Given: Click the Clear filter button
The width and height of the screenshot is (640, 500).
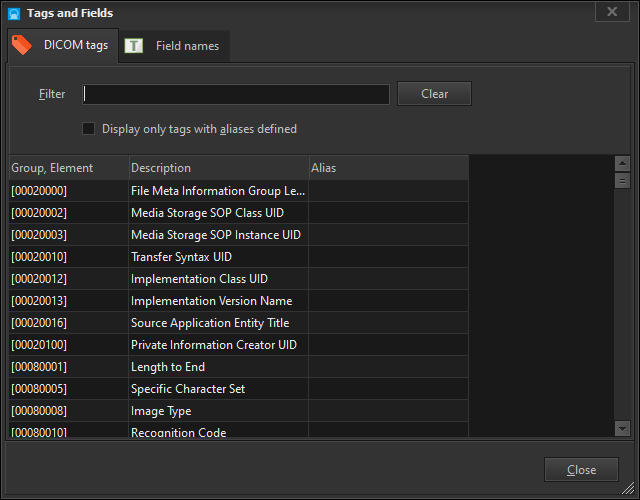Looking at the screenshot, I should [434, 94].
